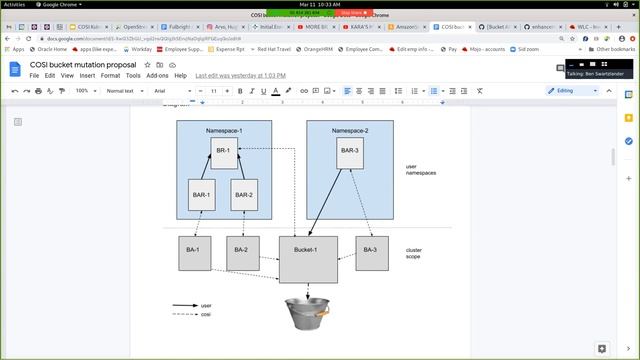This screenshot has width=640, height=360.
Task: Click the Spell check icon
Action: pos(50,91)
